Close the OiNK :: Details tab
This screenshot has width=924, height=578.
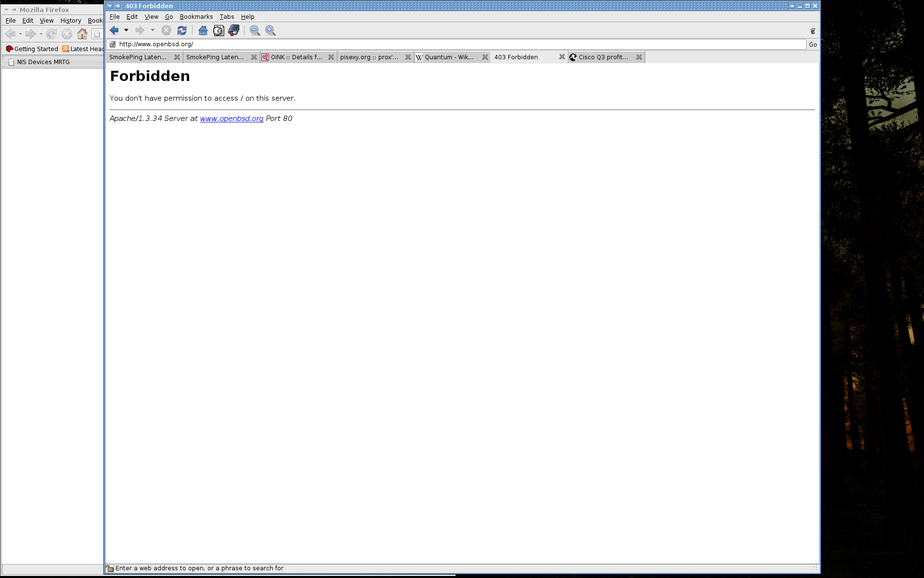(x=331, y=57)
